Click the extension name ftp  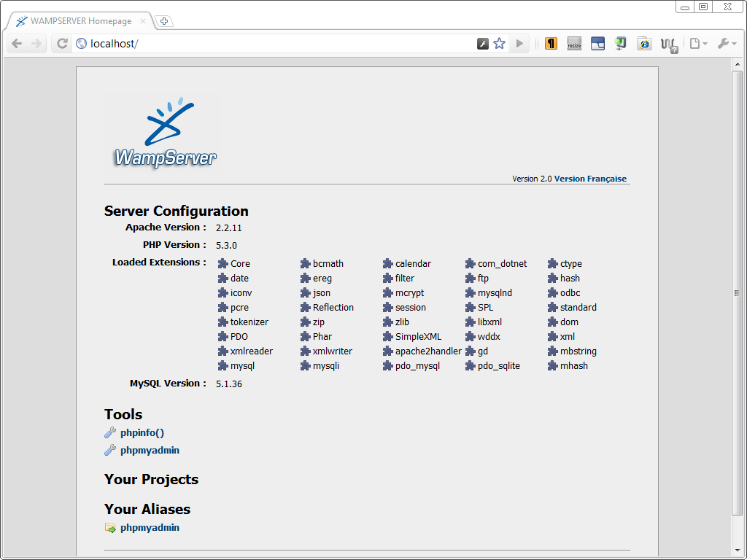[483, 279]
